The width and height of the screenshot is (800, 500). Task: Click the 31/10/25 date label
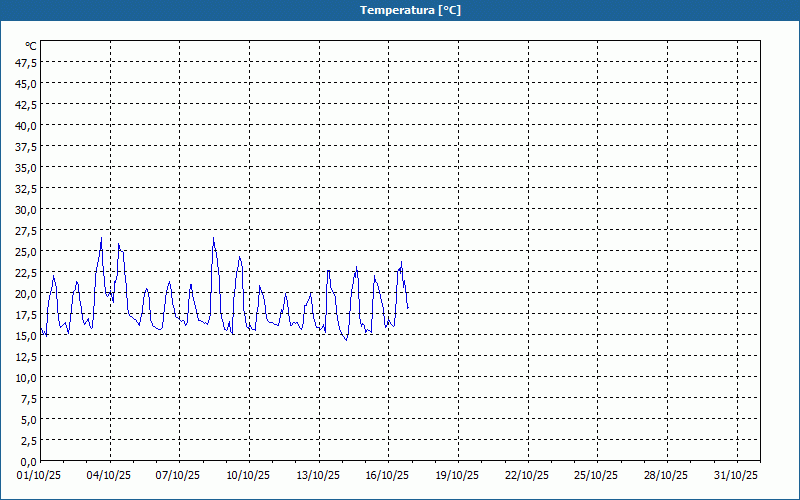tap(737, 475)
